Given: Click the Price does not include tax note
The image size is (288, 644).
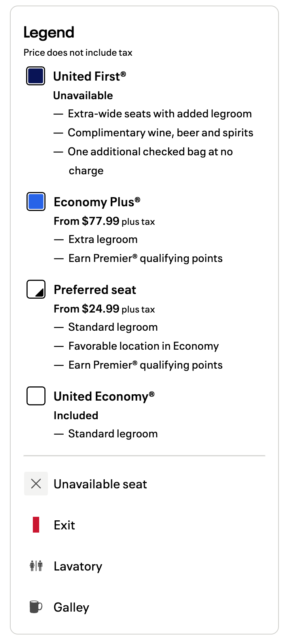Looking at the screenshot, I should click(x=78, y=53).
